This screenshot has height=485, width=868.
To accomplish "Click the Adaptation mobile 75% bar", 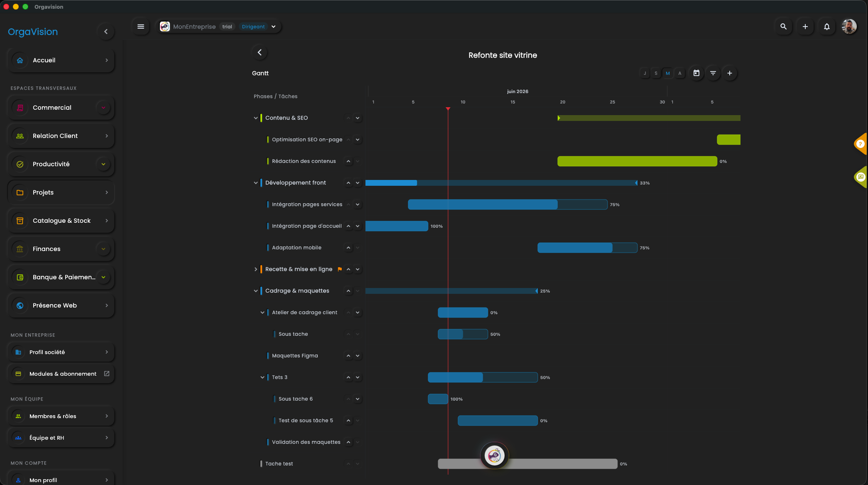I will 587,248.
